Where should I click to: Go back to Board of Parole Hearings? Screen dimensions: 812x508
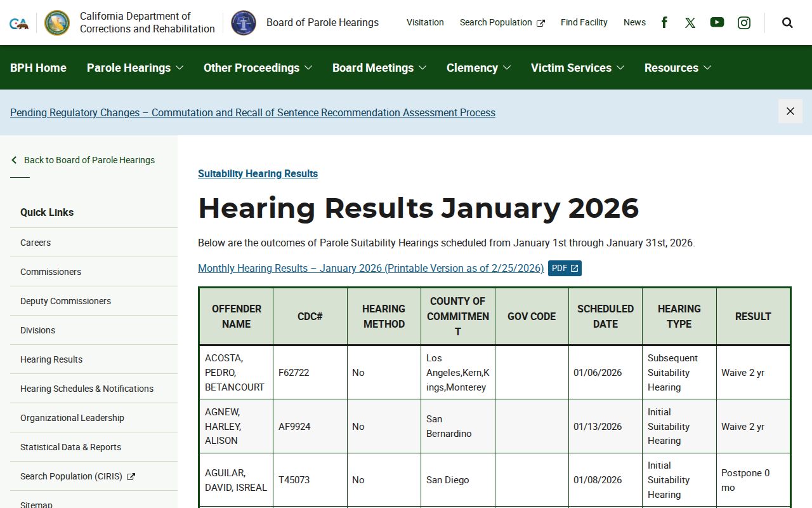click(x=89, y=160)
